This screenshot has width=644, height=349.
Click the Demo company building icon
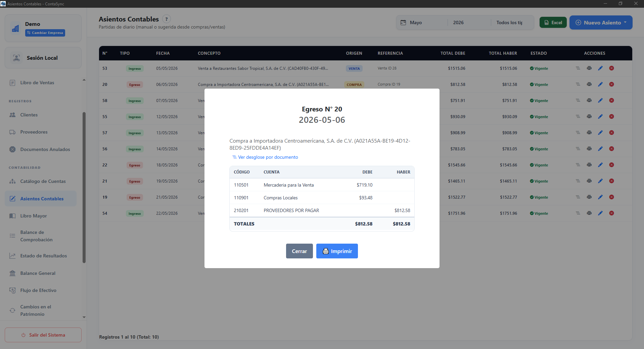click(x=15, y=29)
